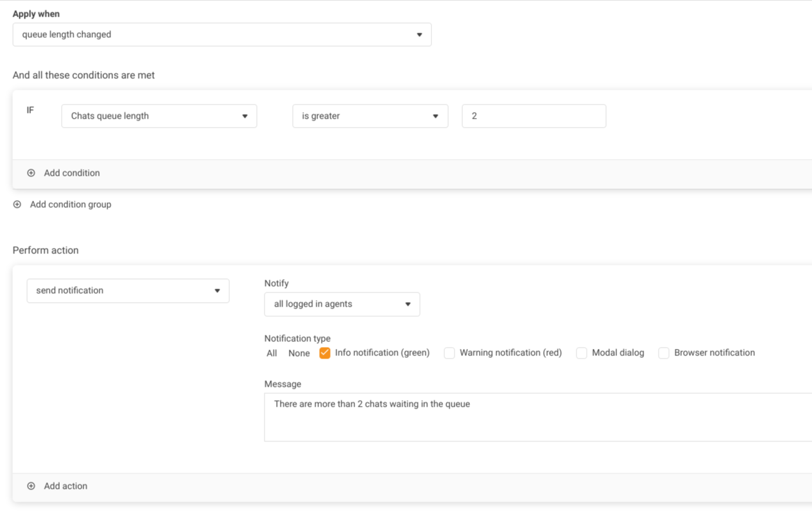The height and width of the screenshot is (519, 812).
Task: Click the Add condition text button
Action: tap(72, 173)
